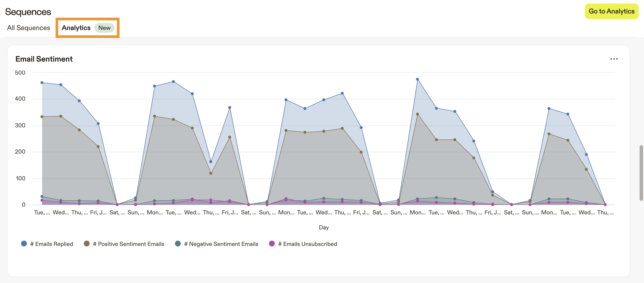Toggle the # Emails Replied series label
Viewport: 644px width, 283px height.
pos(52,244)
